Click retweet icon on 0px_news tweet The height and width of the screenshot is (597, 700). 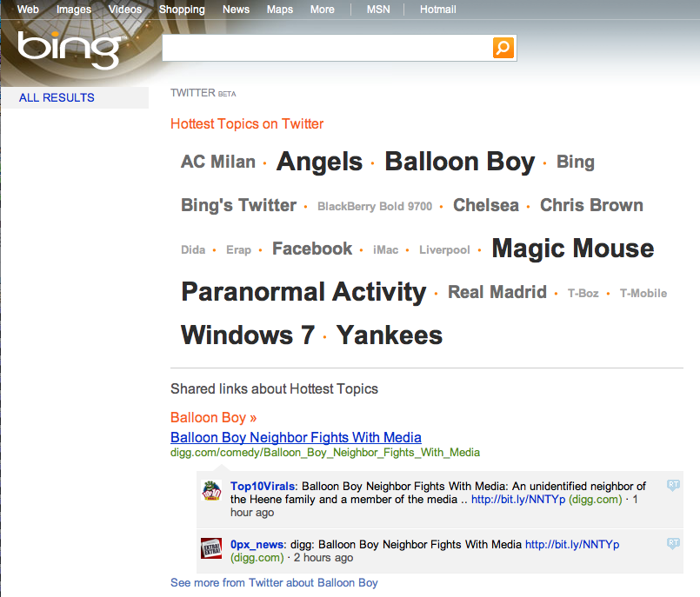[x=672, y=543]
